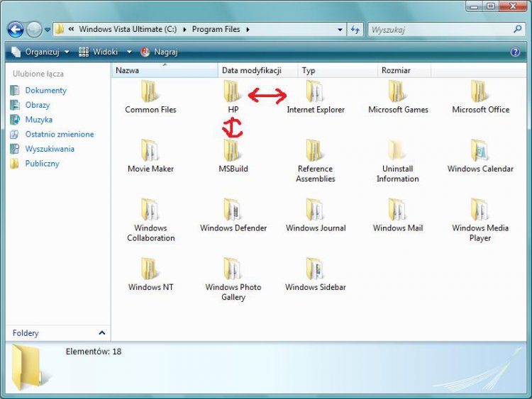Click the Elementów: 18 status text
Viewport: 532px width, 399px height.
[94, 352]
